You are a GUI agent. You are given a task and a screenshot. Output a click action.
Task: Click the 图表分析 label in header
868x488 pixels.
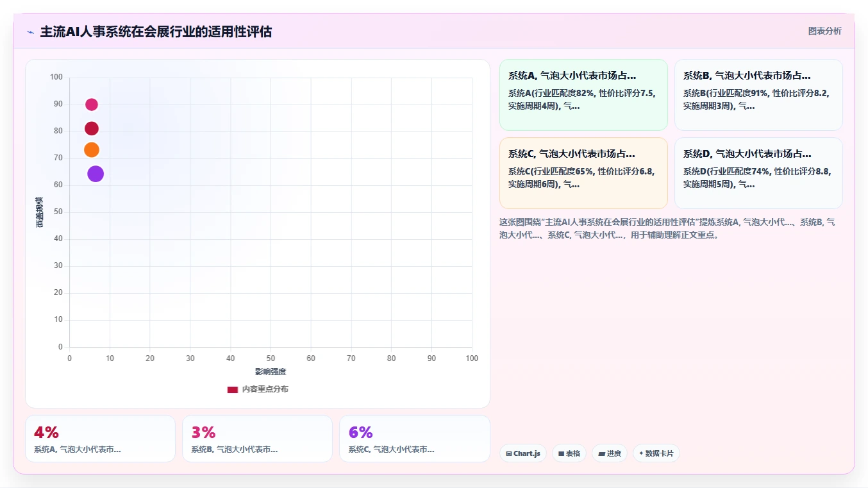coord(824,31)
